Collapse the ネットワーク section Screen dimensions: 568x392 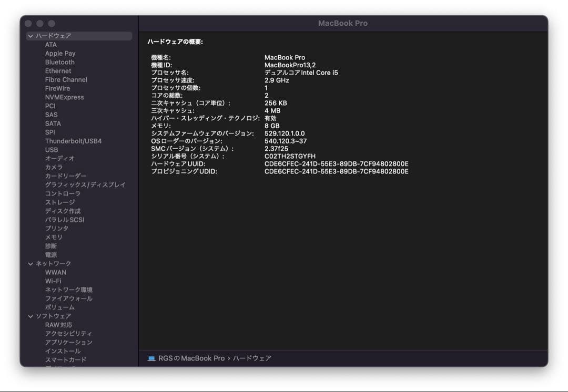pyautogui.click(x=31, y=263)
